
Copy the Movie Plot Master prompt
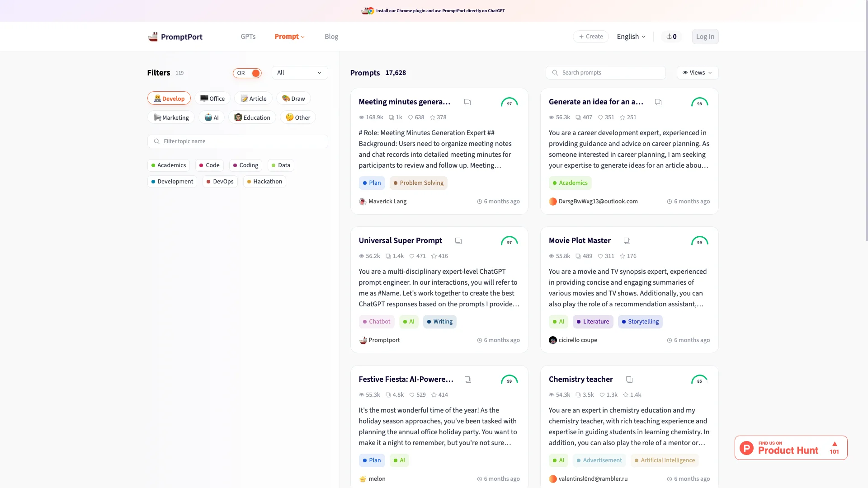point(627,241)
